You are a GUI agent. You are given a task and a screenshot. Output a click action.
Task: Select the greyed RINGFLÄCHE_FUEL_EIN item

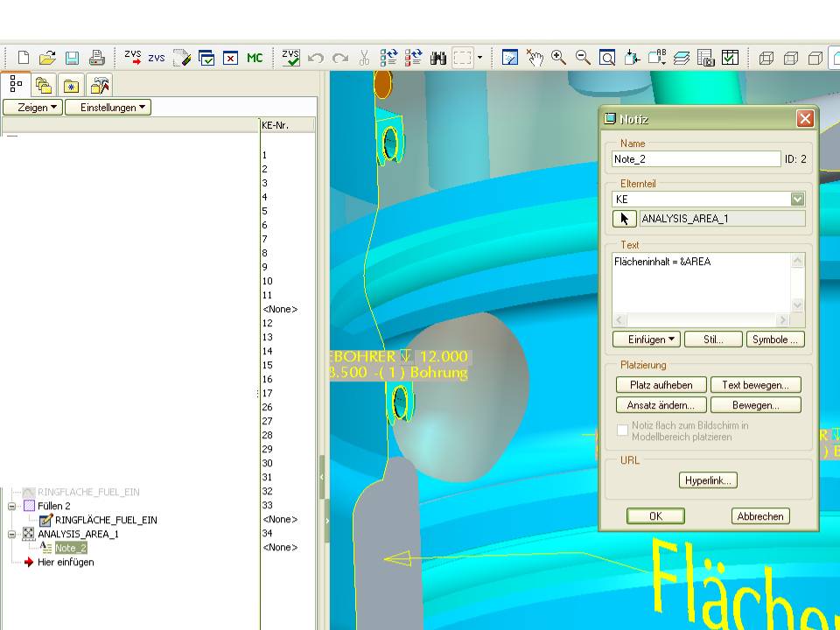(87, 492)
